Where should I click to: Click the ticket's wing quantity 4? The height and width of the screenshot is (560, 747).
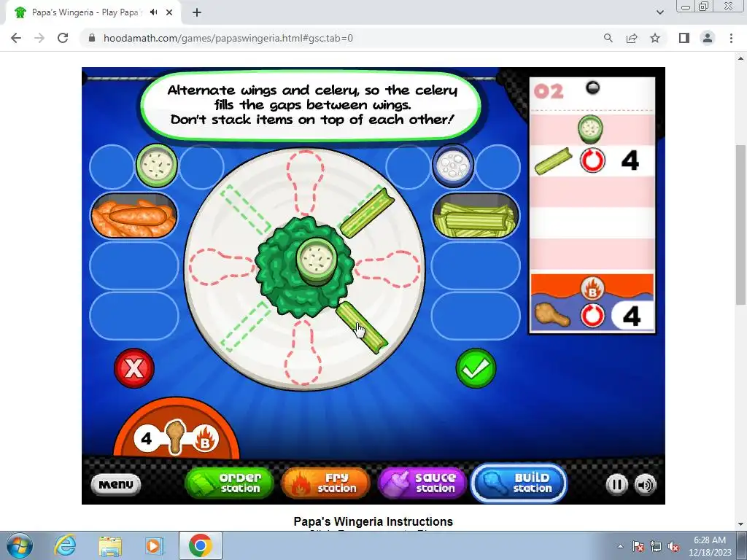pos(632,316)
